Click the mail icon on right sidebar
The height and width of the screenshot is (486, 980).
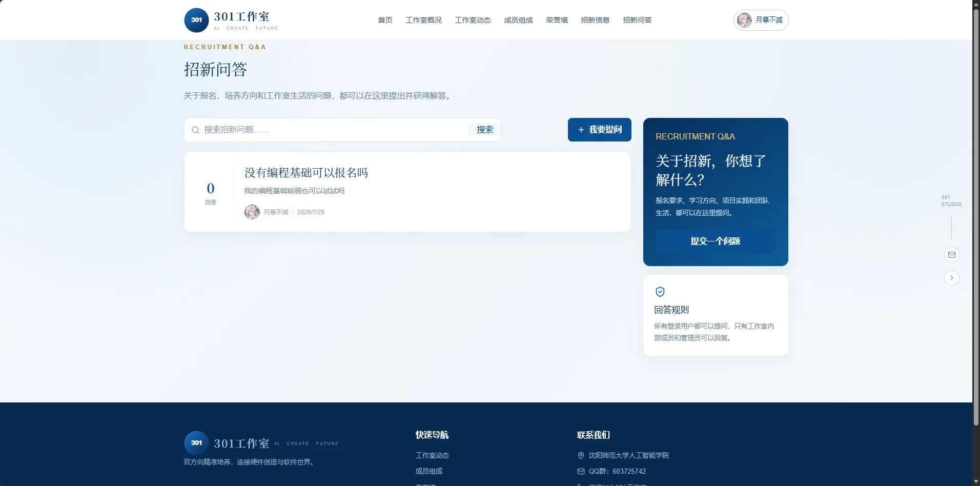[x=952, y=255]
